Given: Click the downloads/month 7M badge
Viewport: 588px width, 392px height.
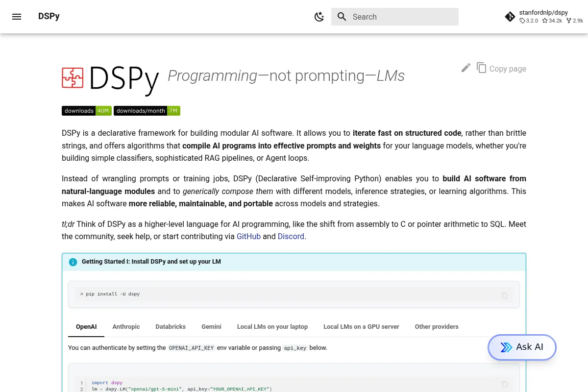Looking at the screenshot, I should click(x=147, y=111).
